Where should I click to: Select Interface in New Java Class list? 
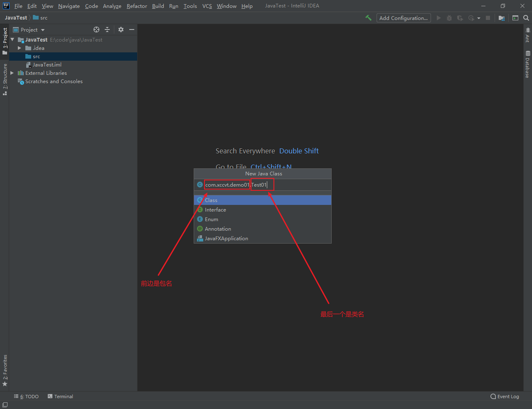(263, 209)
